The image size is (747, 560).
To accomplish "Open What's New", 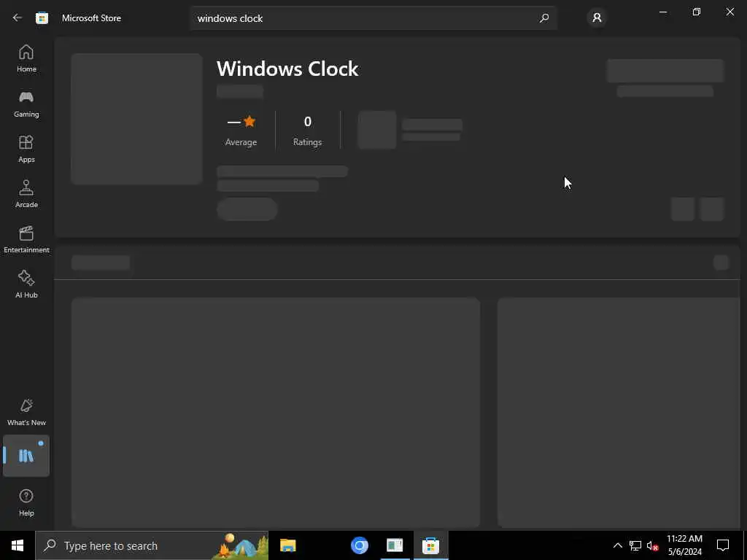I will coord(26,413).
